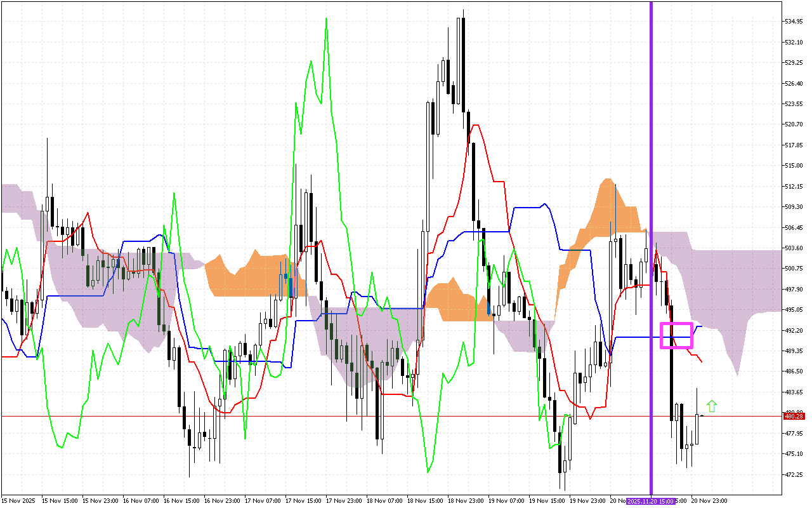Click the green up arrow signal
Image resolution: width=812 pixels, height=508 pixels.
click(712, 406)
